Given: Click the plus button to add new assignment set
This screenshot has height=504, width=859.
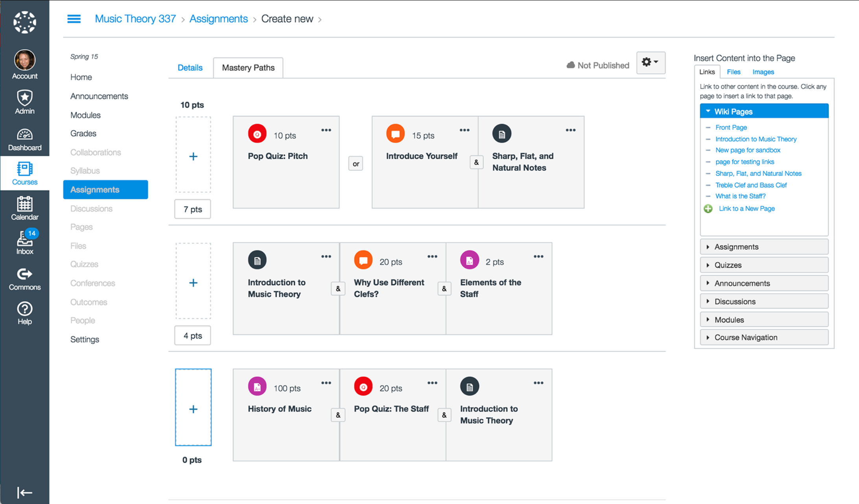Looking at the screenshot, I should coord(193,408).
